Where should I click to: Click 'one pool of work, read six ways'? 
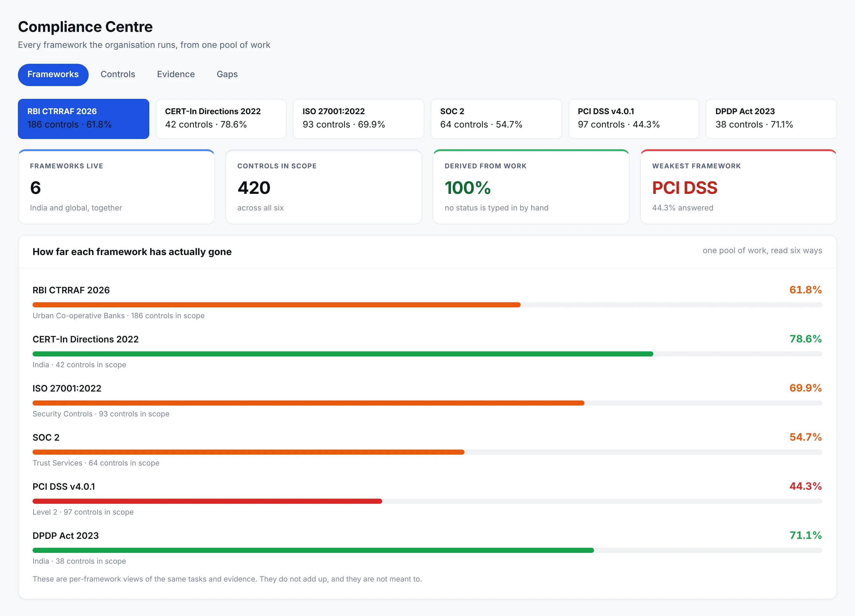pos(762,251)
